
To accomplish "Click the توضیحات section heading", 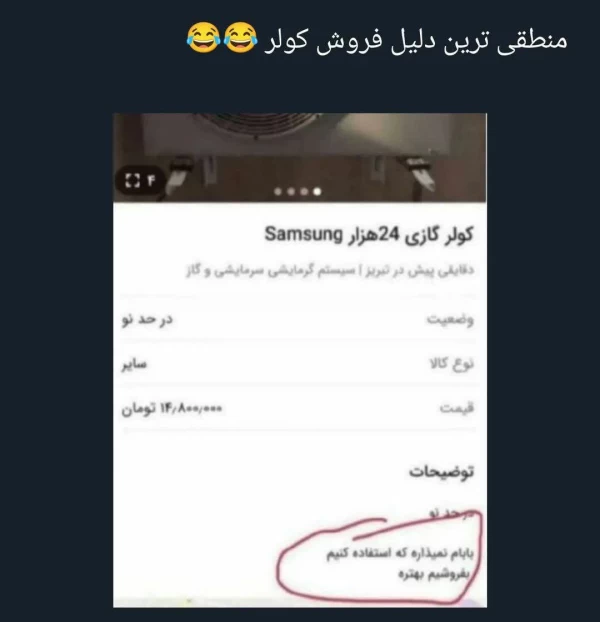I will coord(441,472).
